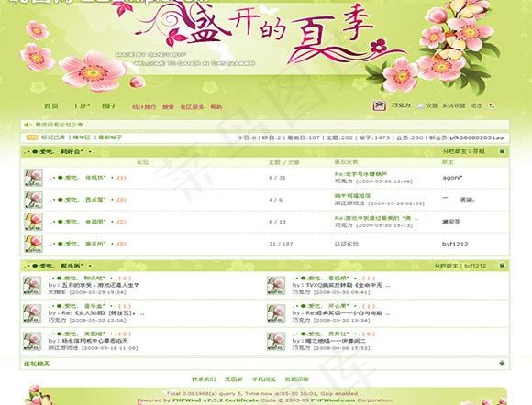
Task: Open 统计排行 in the navigation bar
Action: point(144,107)
